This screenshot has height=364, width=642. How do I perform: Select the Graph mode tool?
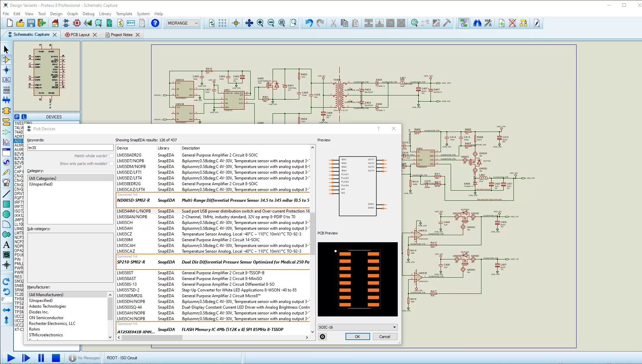point(6,142)
